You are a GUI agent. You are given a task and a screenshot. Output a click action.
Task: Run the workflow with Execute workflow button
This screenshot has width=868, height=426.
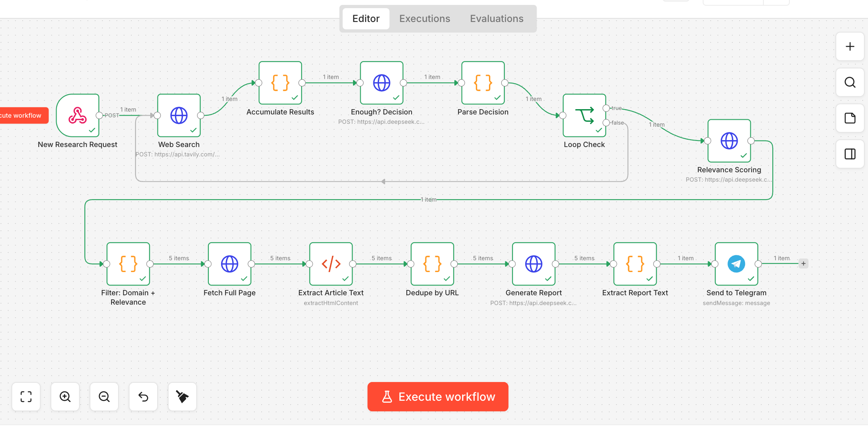[438, 397]
